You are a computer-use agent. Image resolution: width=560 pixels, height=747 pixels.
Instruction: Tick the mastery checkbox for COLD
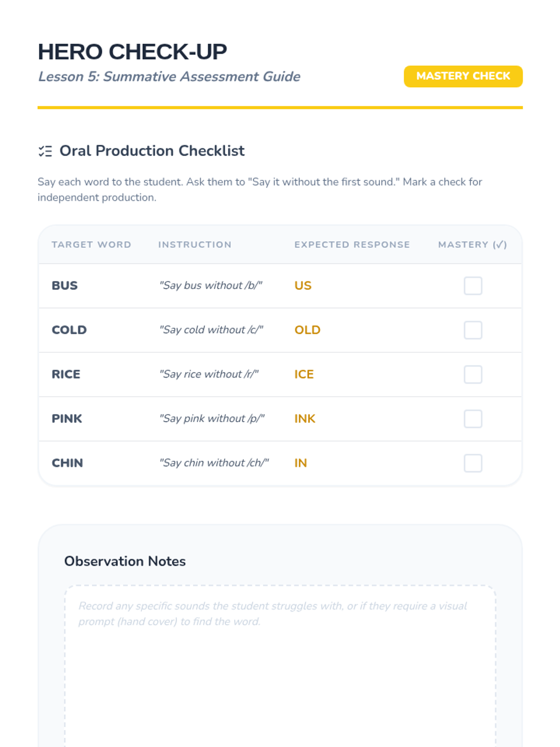[473, 330]
